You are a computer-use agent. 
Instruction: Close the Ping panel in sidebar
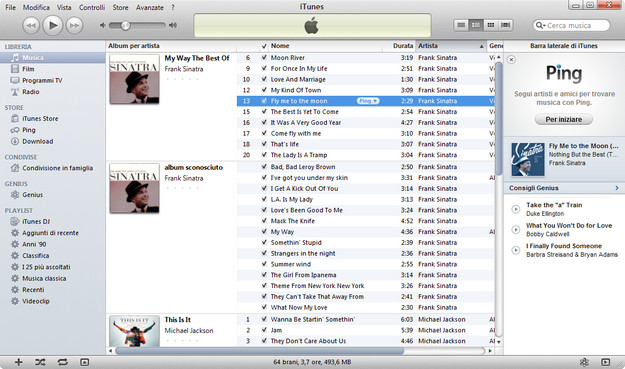pos(511,59)
